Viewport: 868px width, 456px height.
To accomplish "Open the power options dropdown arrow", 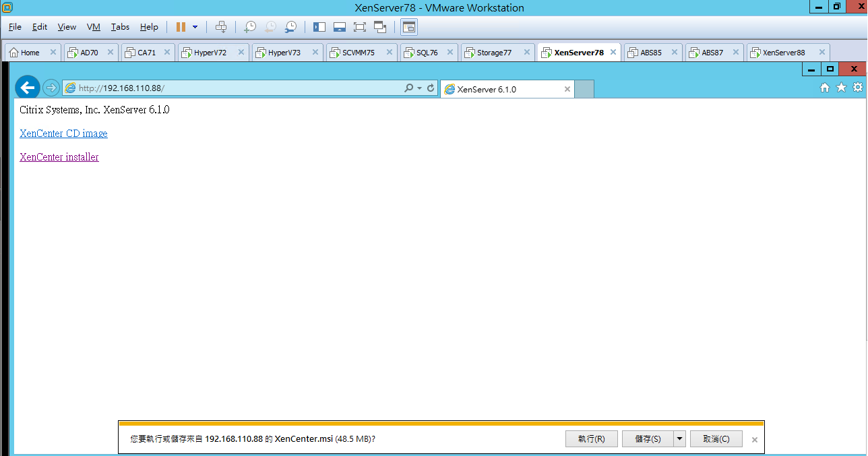I will point(195,27).
